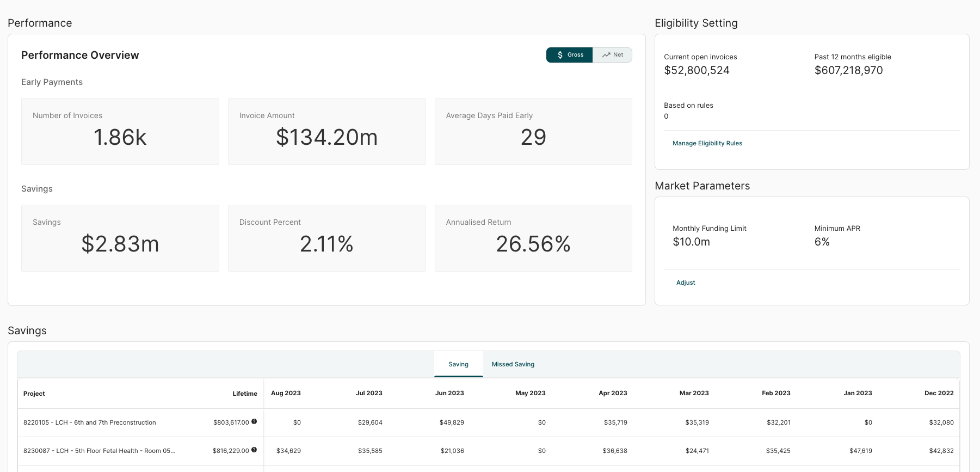Click the Adjust market parameters link
Viewport: 980px width, 472px height.
tap(685, 283)
